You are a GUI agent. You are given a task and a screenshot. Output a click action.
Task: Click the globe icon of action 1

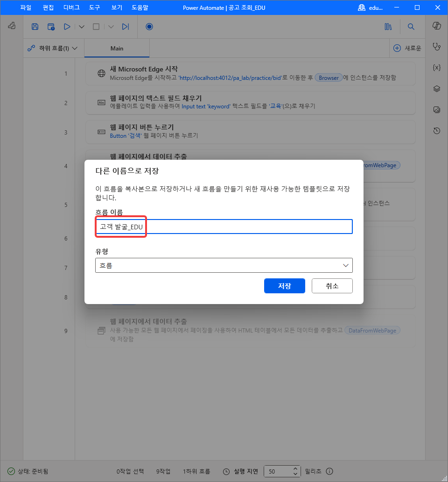101,73
